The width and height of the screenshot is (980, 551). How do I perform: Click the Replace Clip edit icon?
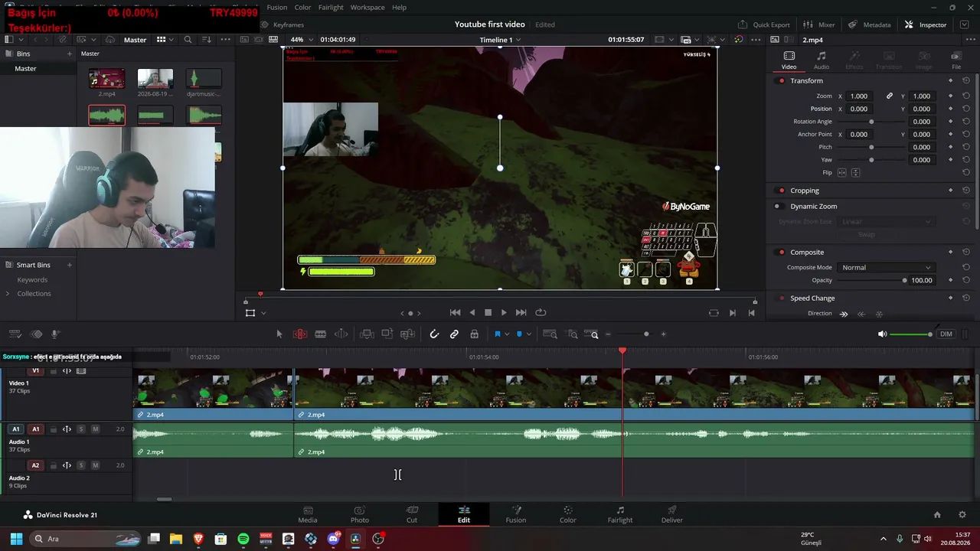pyautogui.click(x=408, y=334)
